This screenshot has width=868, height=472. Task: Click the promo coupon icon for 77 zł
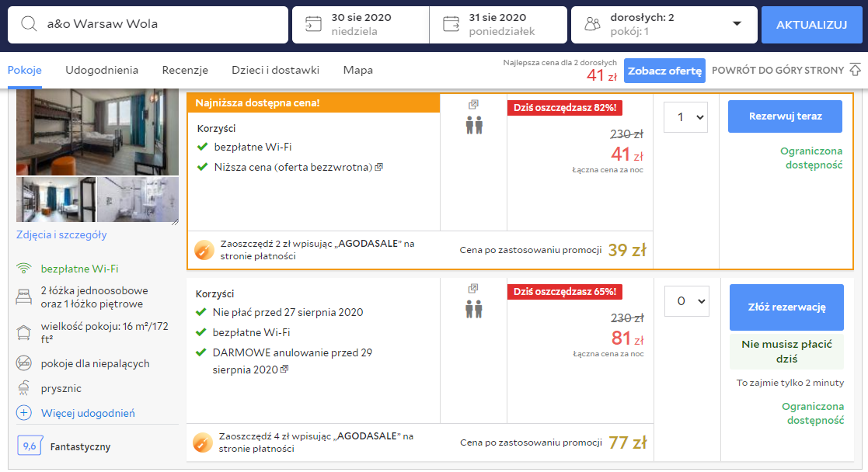tap(203, 442)
